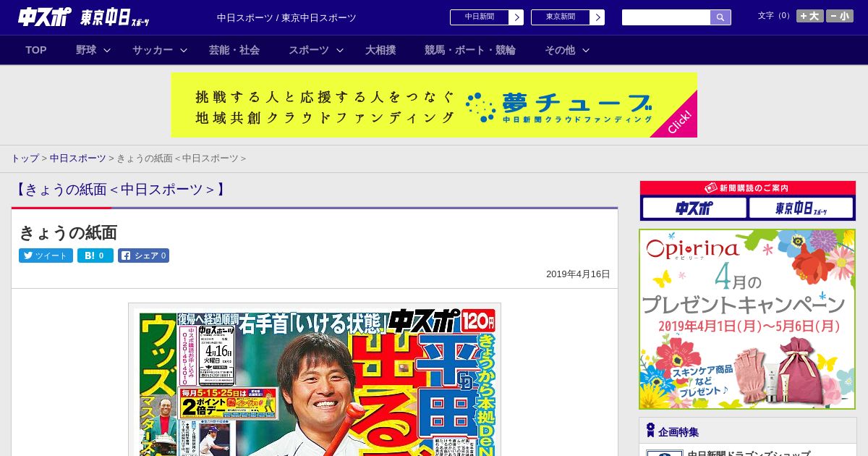
Task: Share on Facebook シェア button
Action: pos(143,256)
